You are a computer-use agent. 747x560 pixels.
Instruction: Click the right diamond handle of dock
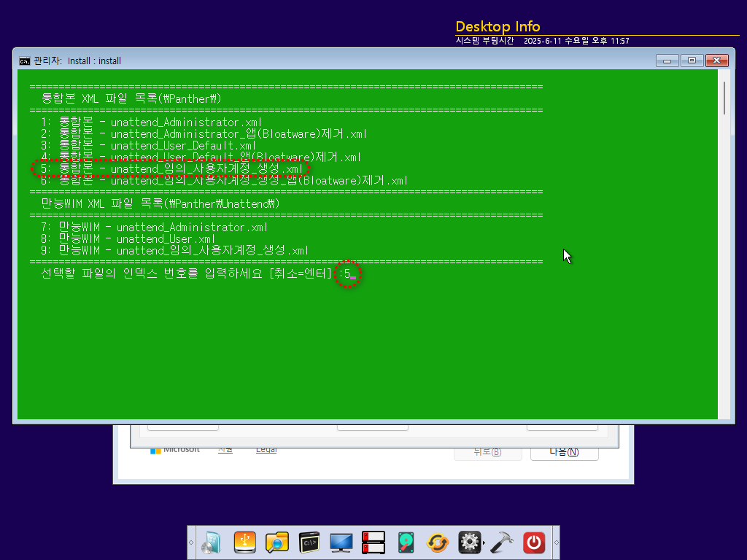click(x=556, y=542)
